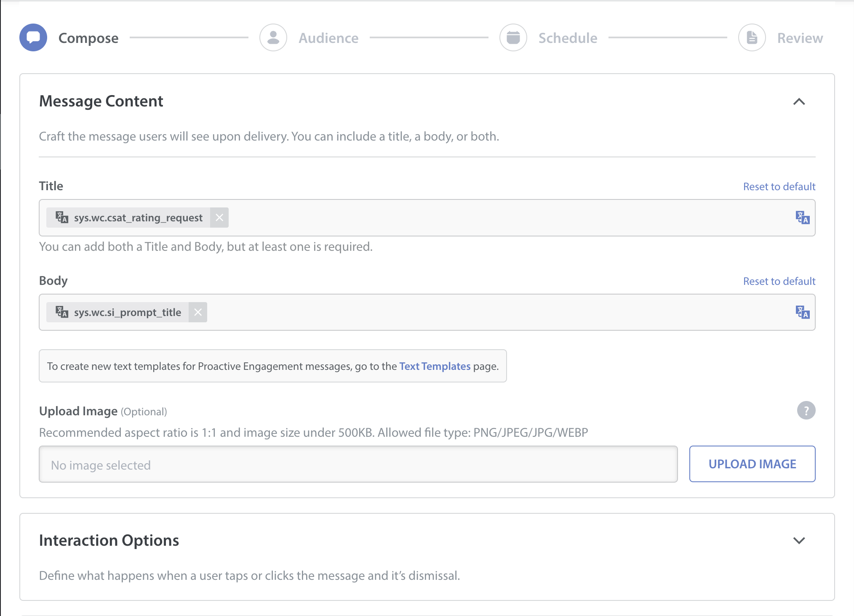Image resolution: width=854 pixels, height=616 pixels.
Task: Click the Schedule calendar icon
Action: 513,37
